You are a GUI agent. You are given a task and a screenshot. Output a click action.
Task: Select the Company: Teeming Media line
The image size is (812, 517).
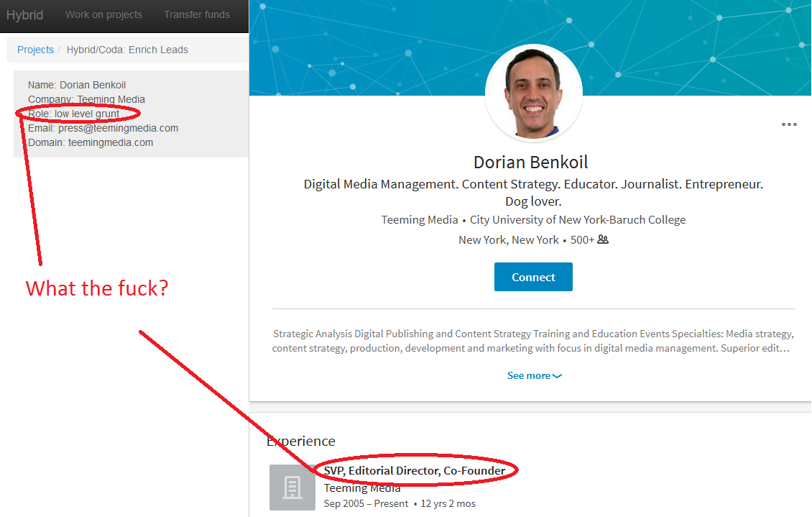click(86, 99)
